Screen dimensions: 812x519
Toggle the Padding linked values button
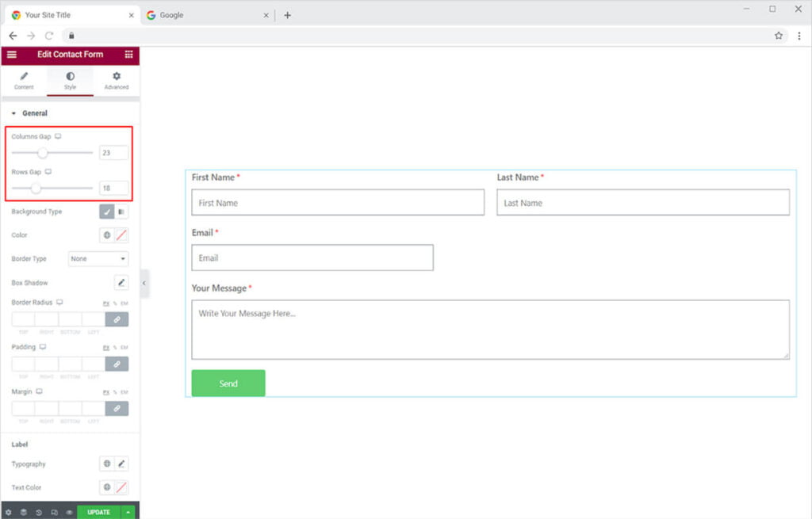(117, 364)
